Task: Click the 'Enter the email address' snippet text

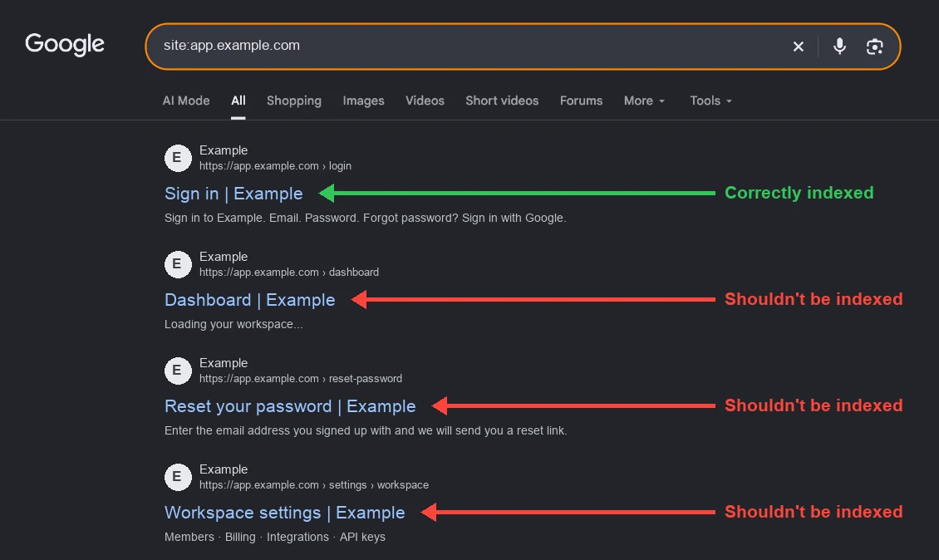Action: click(x=366, y=430)
